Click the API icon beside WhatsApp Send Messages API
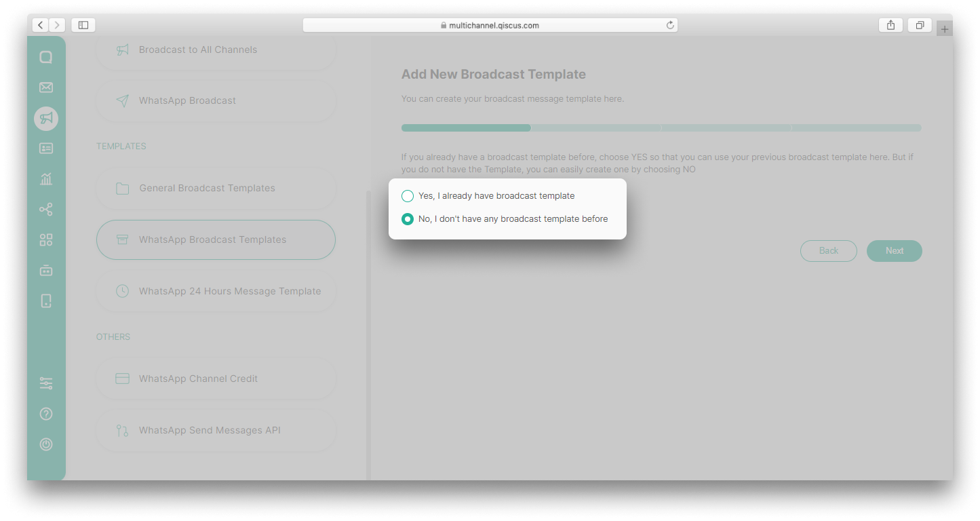Viewport: 980px width, 521px height. pos(122,430)
